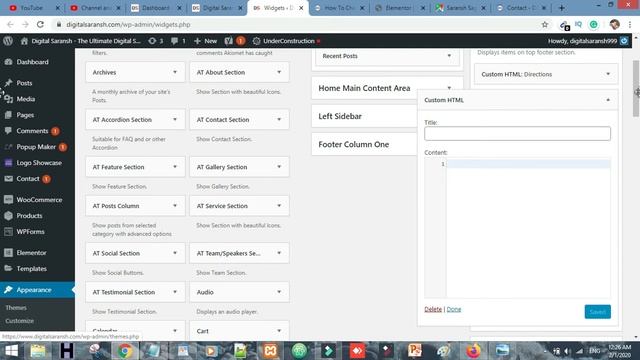Click the Done link in Custom HTML

coord(454,309)
